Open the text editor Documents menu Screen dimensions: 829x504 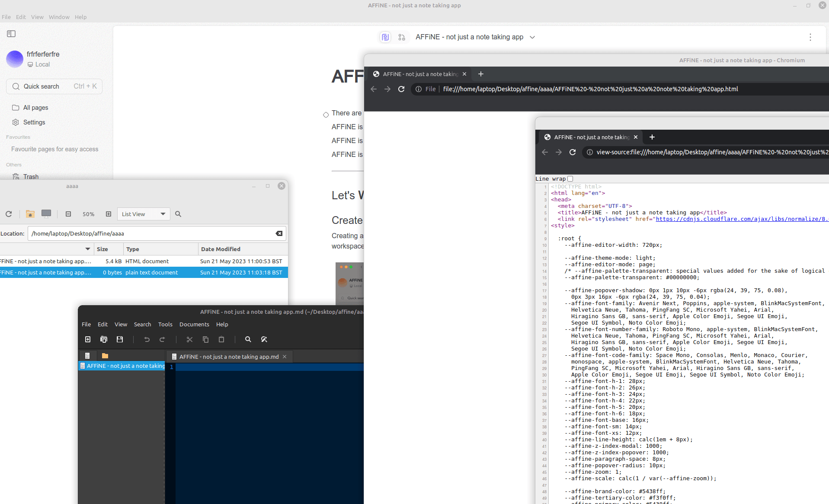194,324
